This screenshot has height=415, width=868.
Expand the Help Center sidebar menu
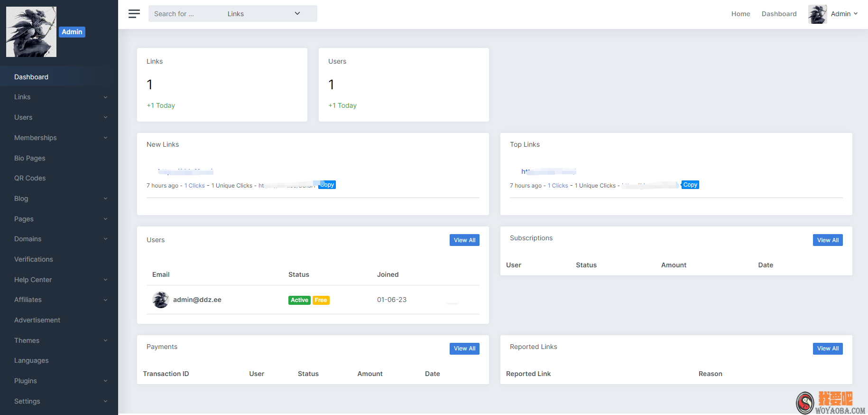(x=59, y=280)
